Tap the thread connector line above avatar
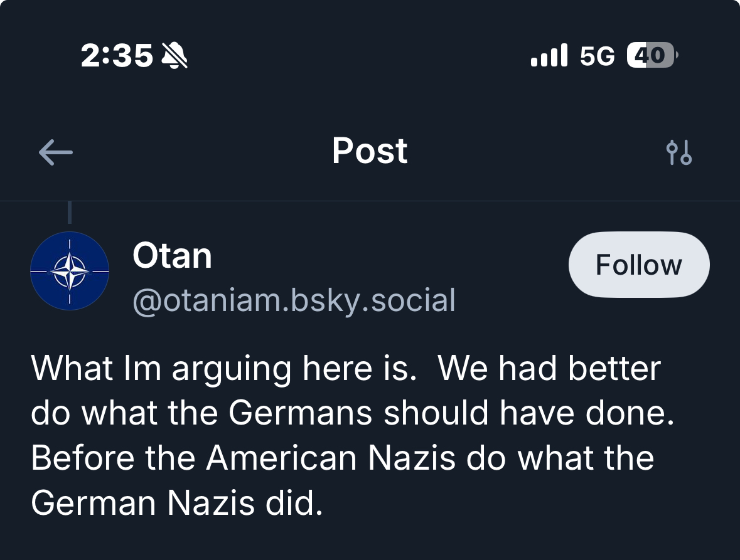 click(x=70, y=213)
